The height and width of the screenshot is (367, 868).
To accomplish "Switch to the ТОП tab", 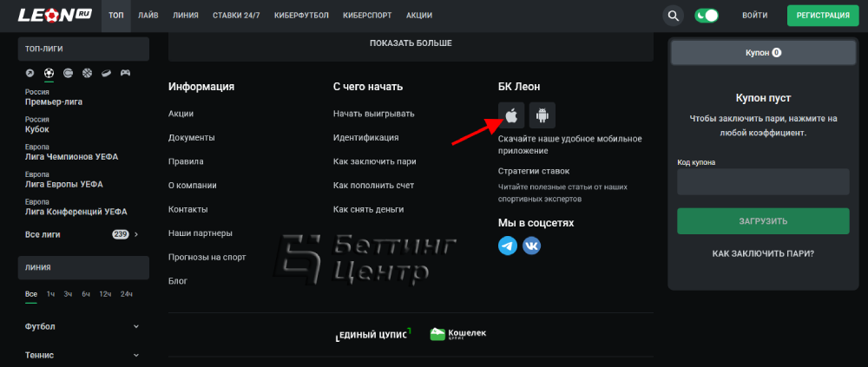I will [116, 16].
